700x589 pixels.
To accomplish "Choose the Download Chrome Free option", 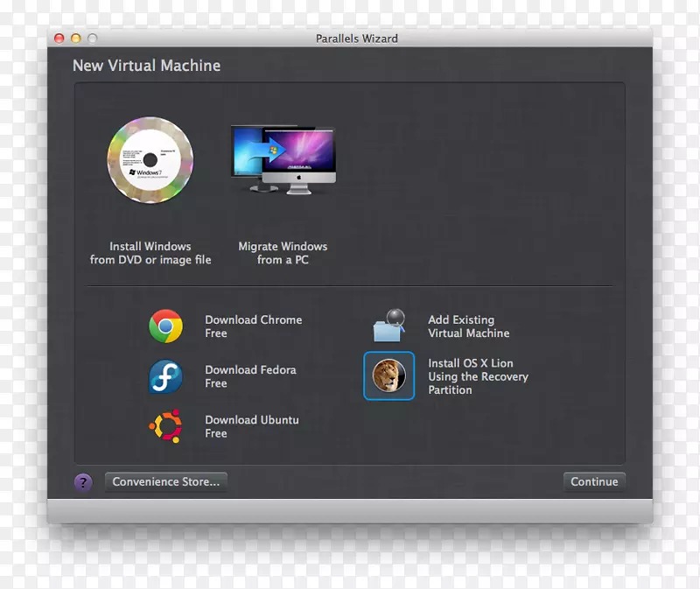I will coord(253,326).
